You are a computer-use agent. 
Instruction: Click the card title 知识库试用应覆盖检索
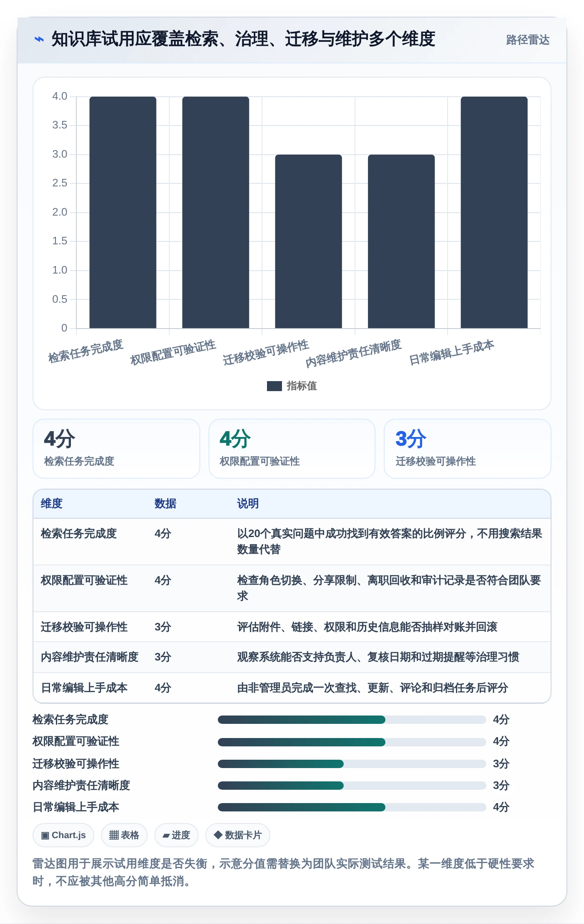(243, 39)
